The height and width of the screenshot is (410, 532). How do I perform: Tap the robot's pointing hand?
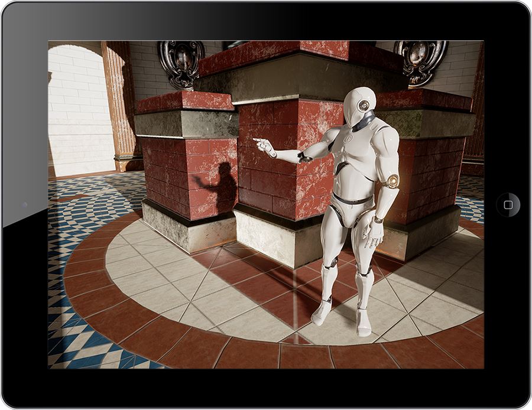coord(264,146)
